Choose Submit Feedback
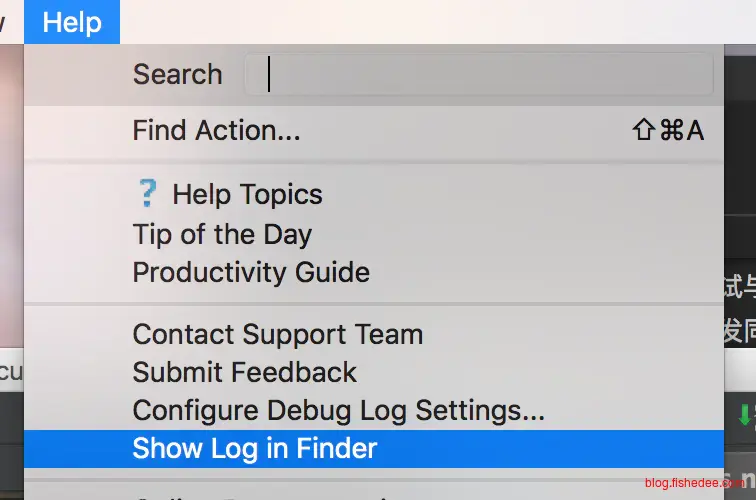Screen dimensions: 756x500 point(244,372)
